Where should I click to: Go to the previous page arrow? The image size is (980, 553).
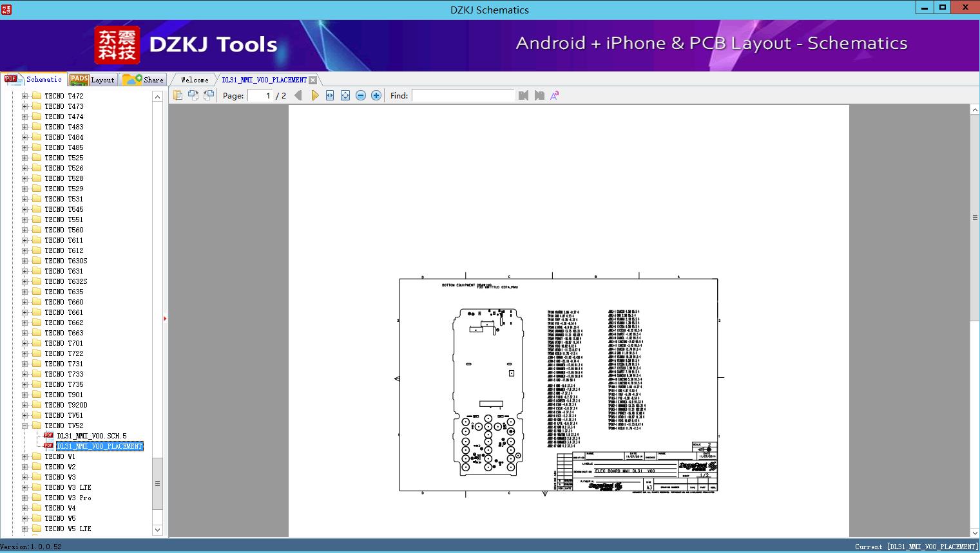(x=298, y=95)
